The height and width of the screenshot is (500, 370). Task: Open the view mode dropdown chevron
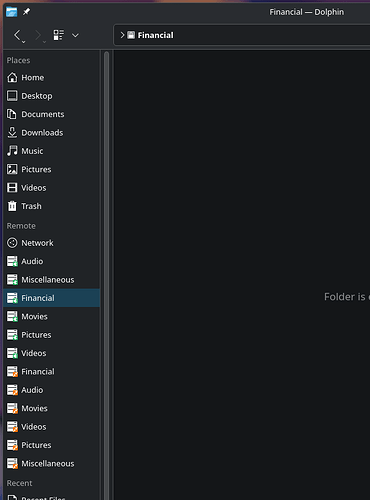pos(75,35)
